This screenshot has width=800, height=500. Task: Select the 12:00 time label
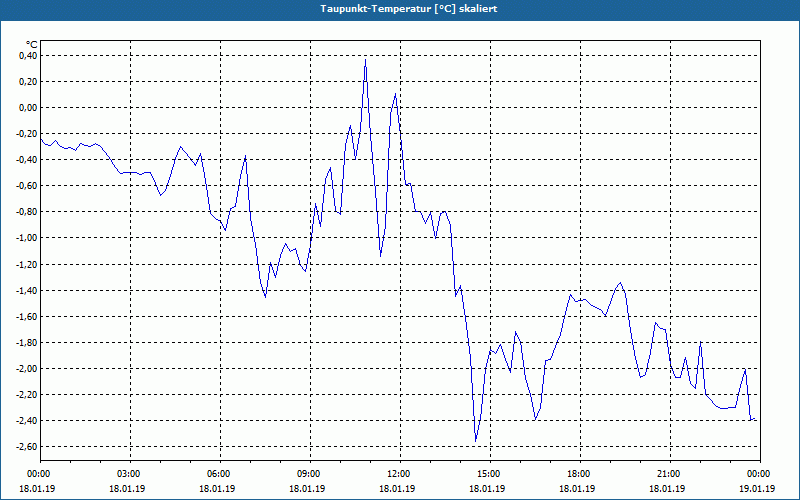click(x=397, y=474)
